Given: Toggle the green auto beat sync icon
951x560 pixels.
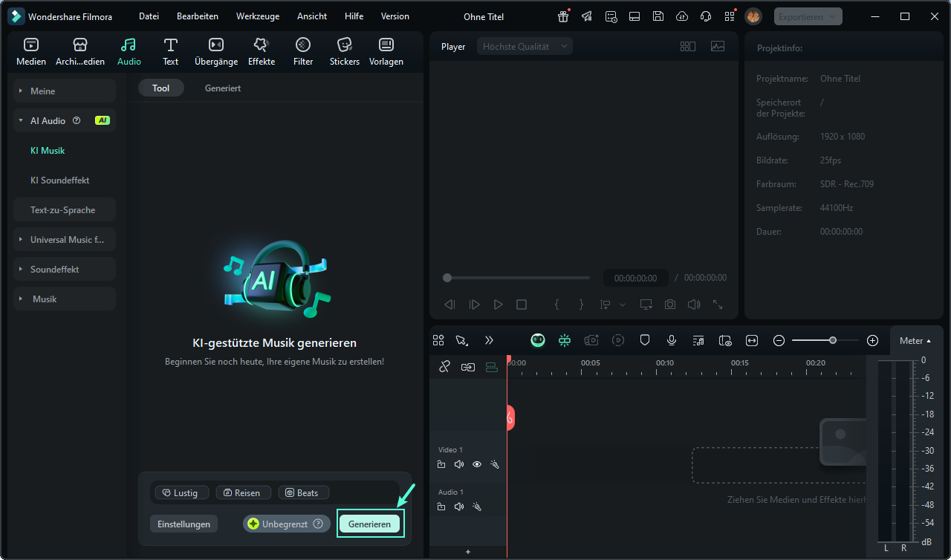Looking at the screenshot, I should point(565,340).
